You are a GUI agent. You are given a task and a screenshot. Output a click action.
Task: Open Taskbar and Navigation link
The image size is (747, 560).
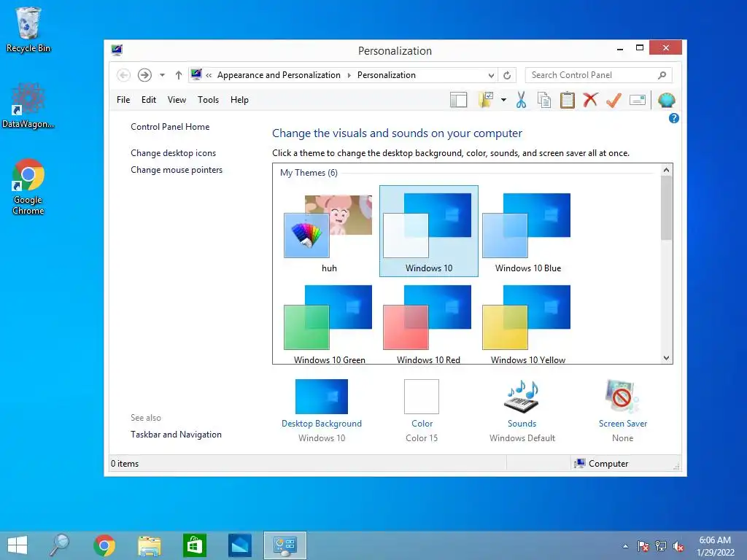tap(176, 435)
